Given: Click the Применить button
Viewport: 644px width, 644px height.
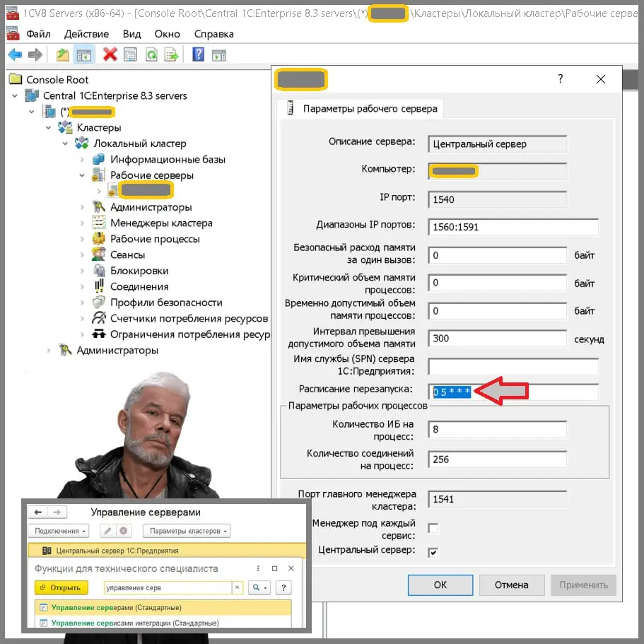Looking at the screenshot, I should (x=584, y=585).
